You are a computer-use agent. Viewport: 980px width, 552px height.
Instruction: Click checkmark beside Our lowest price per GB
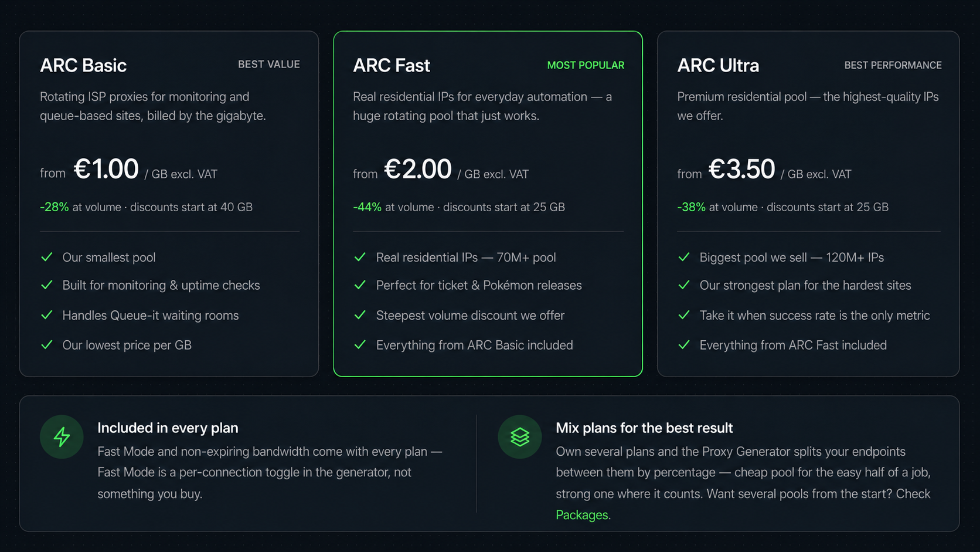[x=47, y=345]
